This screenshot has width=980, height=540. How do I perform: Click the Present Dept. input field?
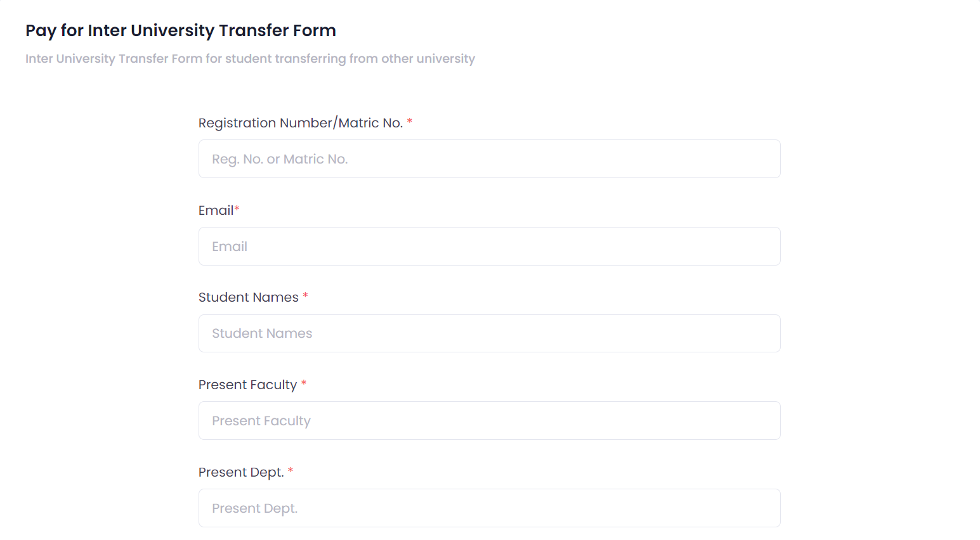488,508
